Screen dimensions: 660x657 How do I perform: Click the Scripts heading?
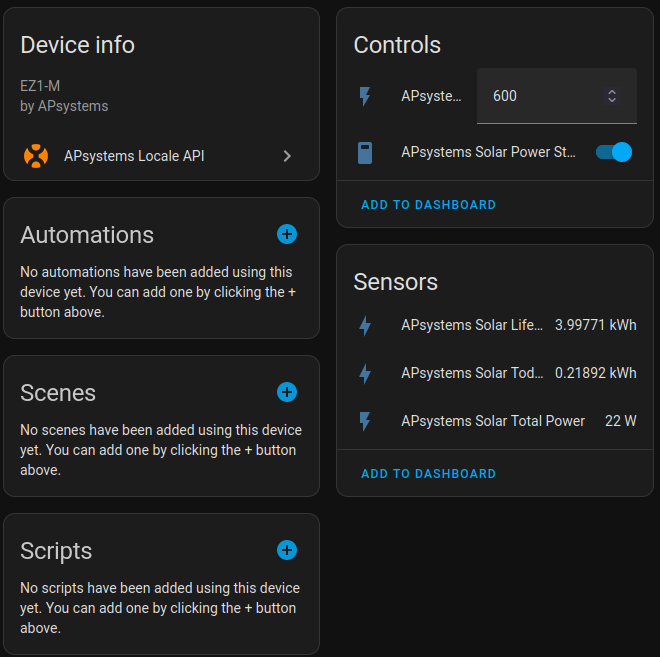(x=56, y=551)
